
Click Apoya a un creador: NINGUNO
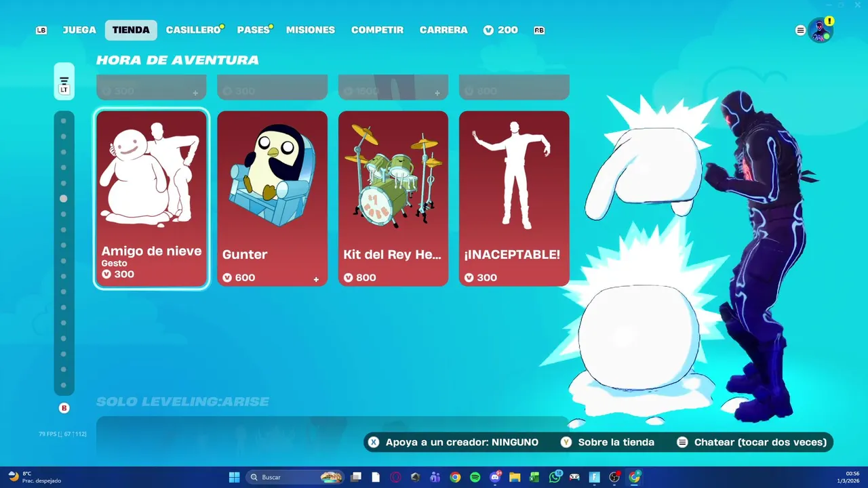(462, 442)
